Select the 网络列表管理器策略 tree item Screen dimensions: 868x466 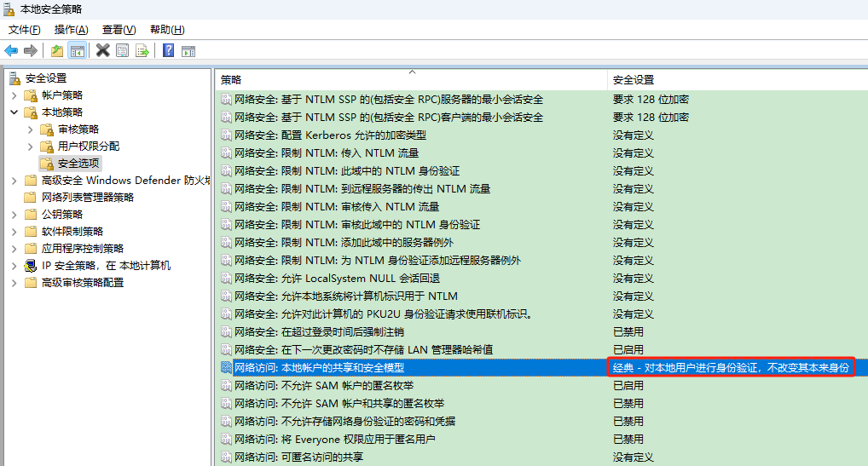pyautogui.click(x=88, y=198)
